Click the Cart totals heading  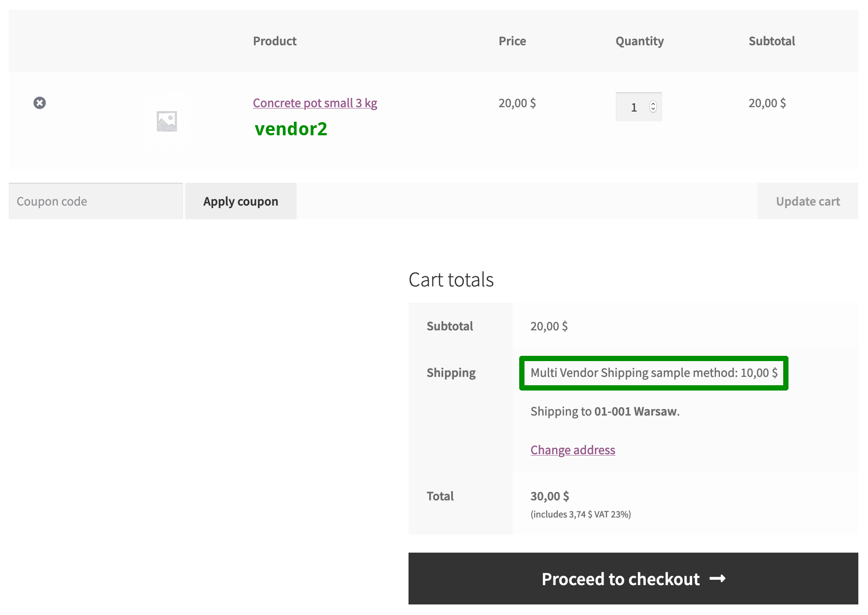[451, 279]
